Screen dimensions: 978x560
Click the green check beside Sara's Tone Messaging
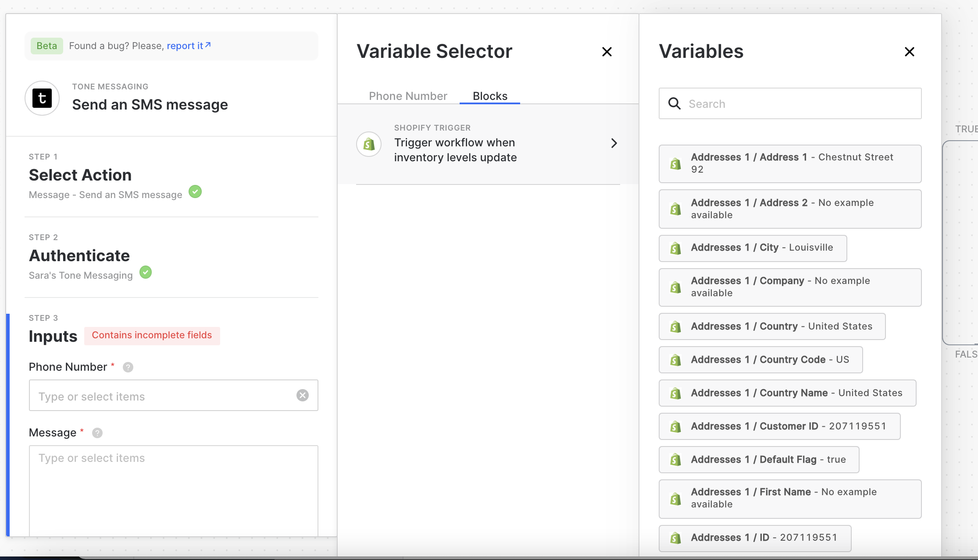pyautogui.click(x=146, y=272)
